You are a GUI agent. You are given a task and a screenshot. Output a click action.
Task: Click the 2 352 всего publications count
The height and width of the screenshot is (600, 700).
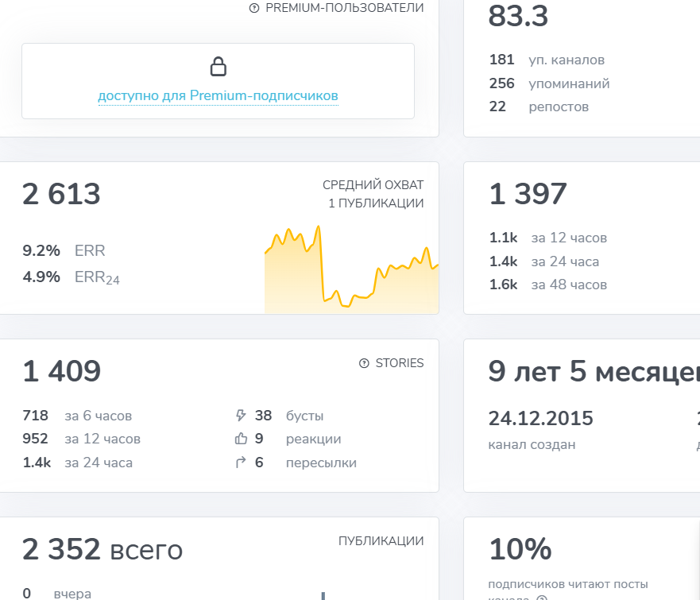tap(102, 550)
